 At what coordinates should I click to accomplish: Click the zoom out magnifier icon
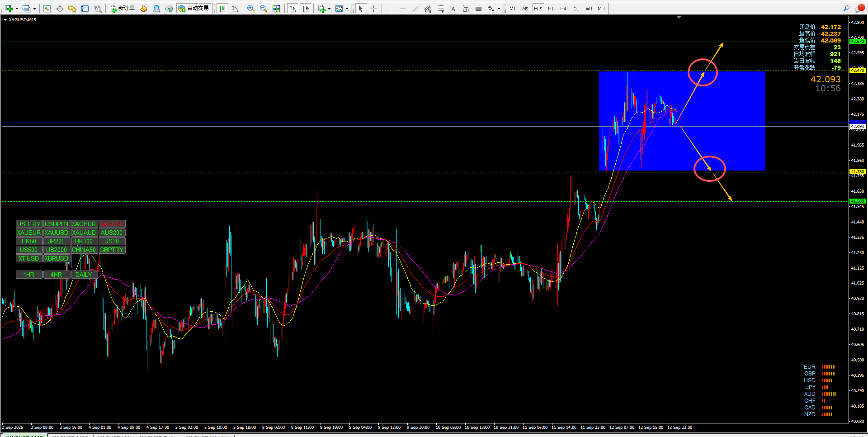click(x=264, y=9)
